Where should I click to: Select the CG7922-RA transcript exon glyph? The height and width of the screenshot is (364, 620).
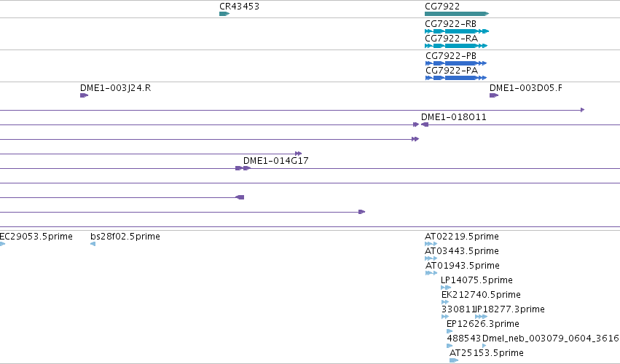tap(456, 46)
